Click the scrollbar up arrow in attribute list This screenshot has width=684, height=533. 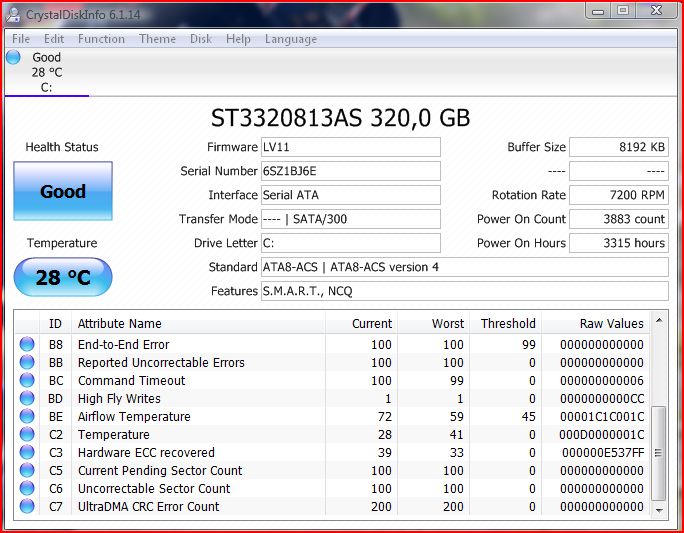pyautogui.click(x=659, y=321)
